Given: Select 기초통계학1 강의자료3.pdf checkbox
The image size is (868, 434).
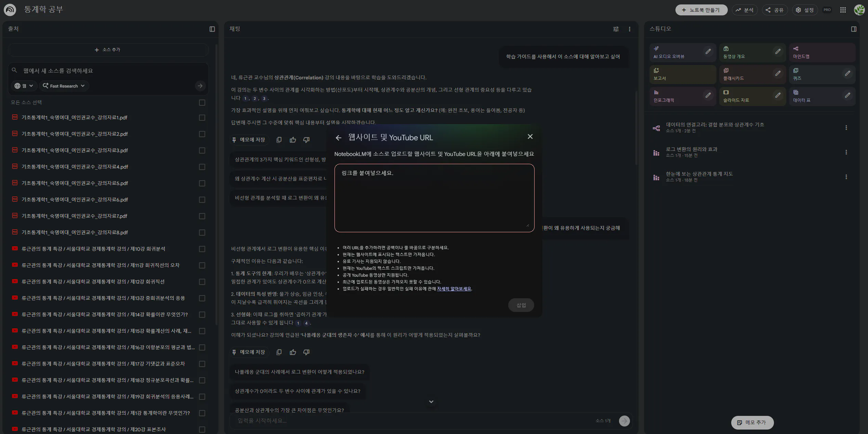Looking at the screenshot, I should [202, 150].
